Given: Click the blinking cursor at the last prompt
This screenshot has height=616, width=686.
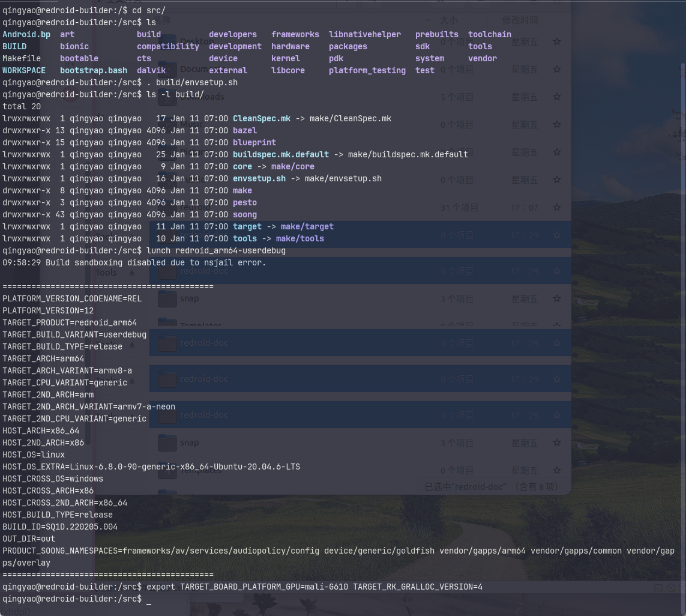Looking at the screenshot, I should pyautogui.click(x=149, y=599).
